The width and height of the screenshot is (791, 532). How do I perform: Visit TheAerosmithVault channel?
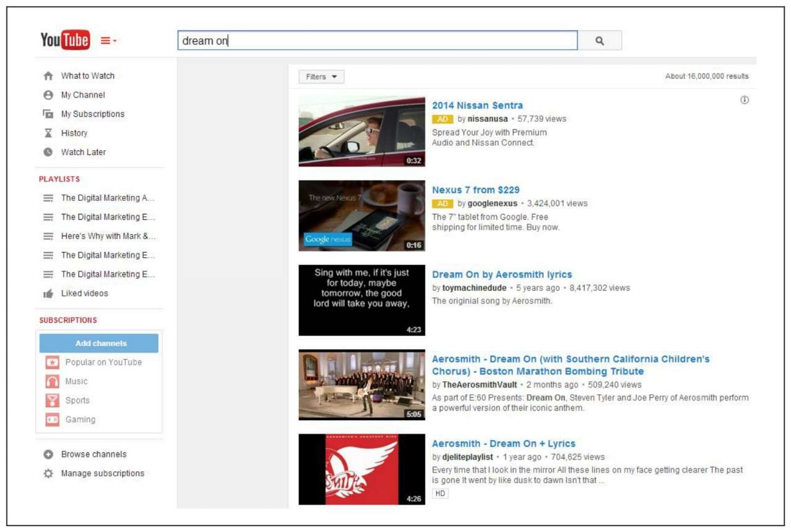click(480, 384)
